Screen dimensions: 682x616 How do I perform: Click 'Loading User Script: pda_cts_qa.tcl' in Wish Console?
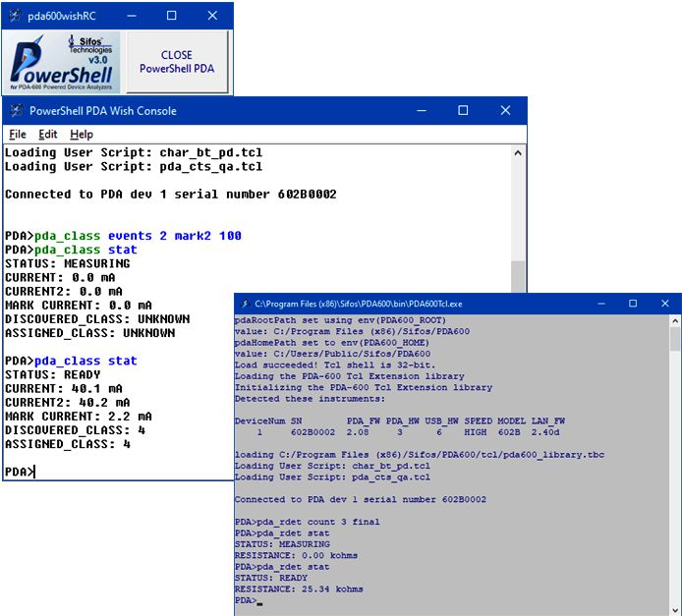pyautogui.click(x=134, y=166)
